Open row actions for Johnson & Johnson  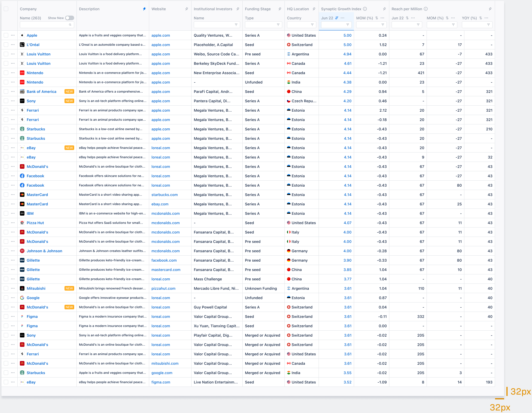click(13, 251)
